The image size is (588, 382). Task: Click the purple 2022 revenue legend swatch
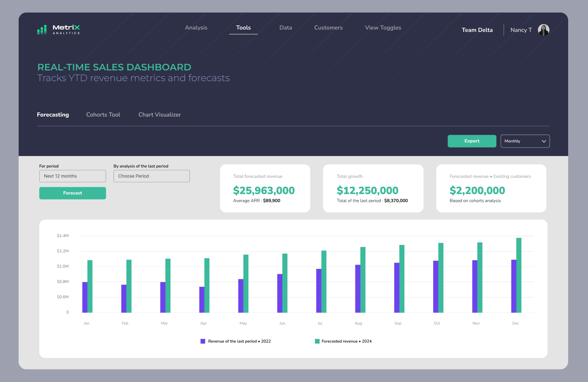[x=203, y=341]
